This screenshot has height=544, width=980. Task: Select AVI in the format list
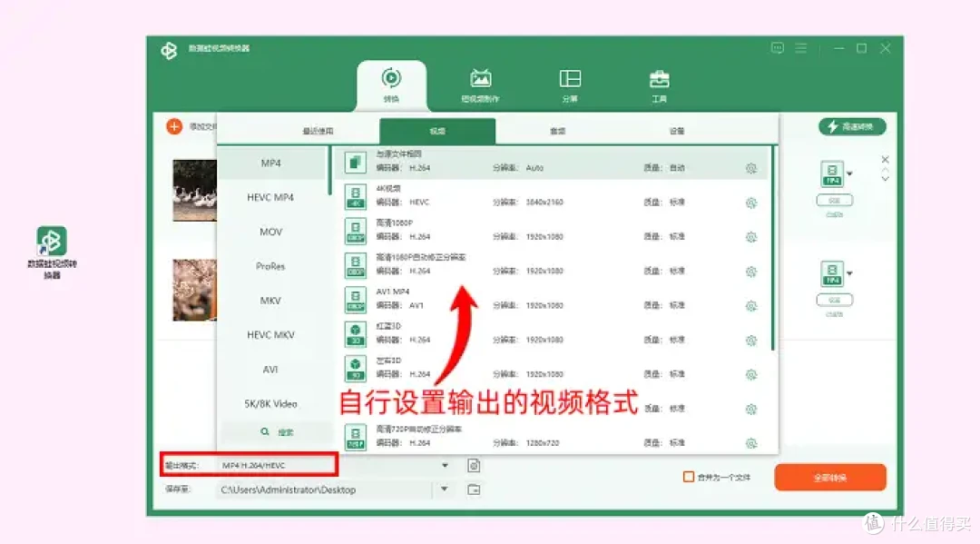pyautogui.click(x=270, y=370)
